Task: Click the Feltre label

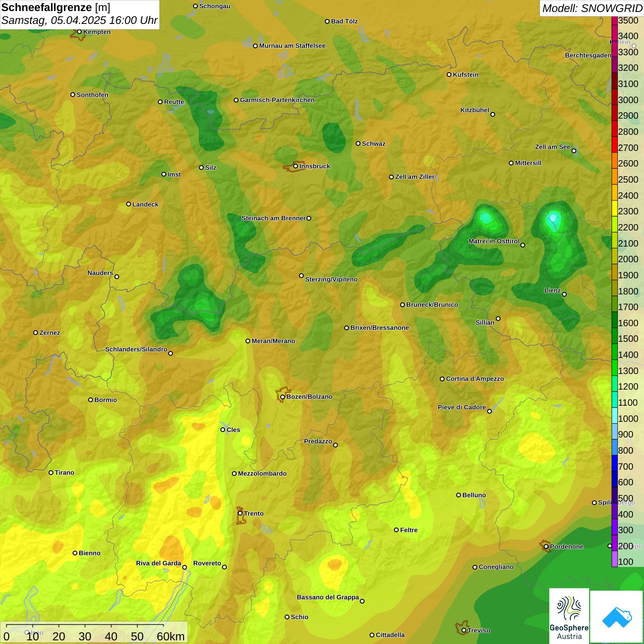Action: click(x=409, y=530)
